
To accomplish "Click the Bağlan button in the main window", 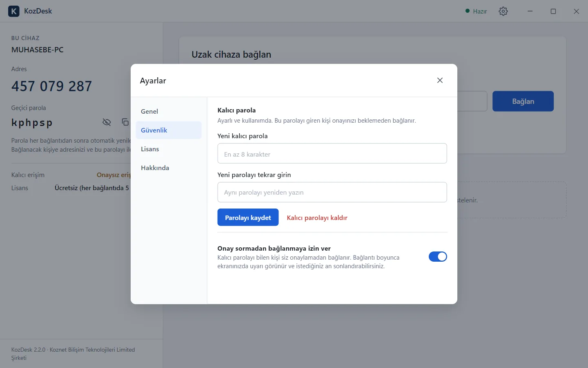I will coord(523,101).
